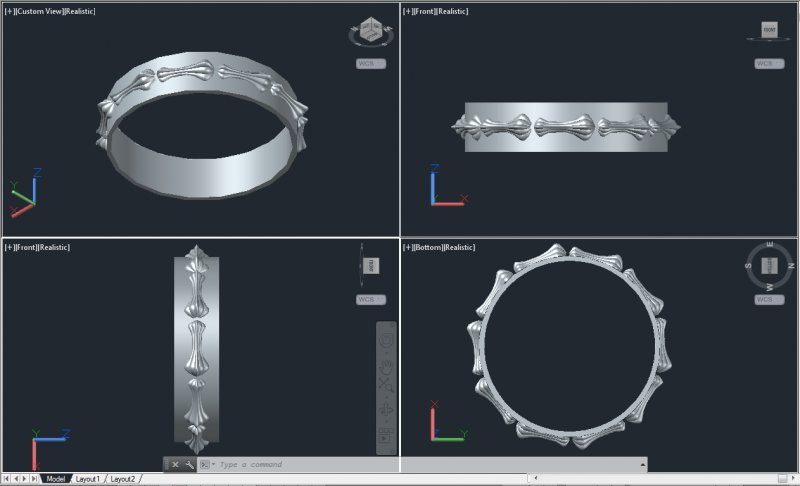Click the horizontal scrollbar thumb
This screenshot has width=800, height=486.
782,478
